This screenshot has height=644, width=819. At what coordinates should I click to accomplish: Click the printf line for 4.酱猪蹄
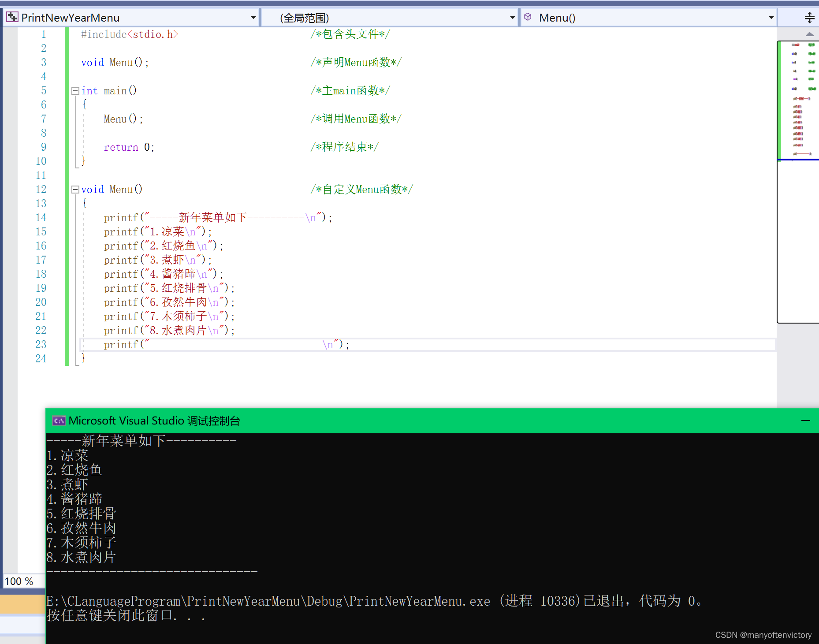(x=164, y=274)
